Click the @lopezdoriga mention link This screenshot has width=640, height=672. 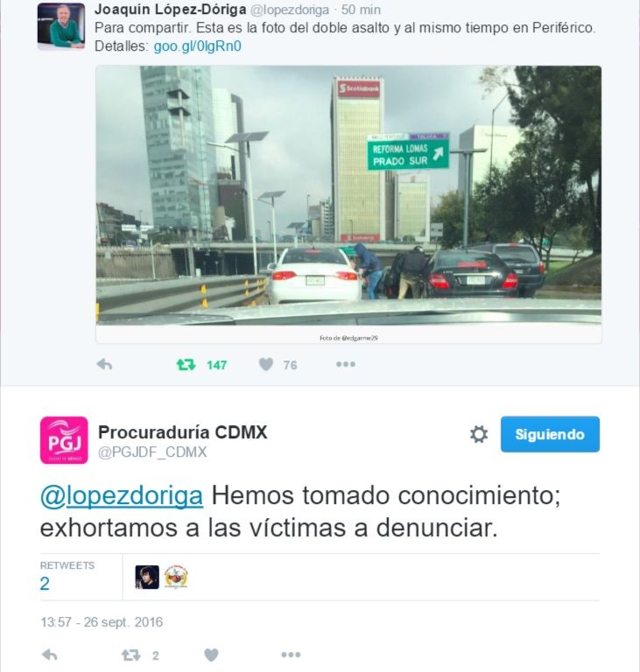[122, 495]
